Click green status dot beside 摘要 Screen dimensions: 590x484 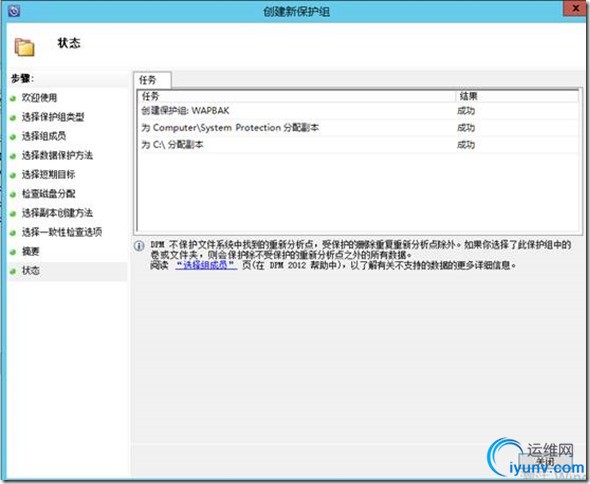13,252
